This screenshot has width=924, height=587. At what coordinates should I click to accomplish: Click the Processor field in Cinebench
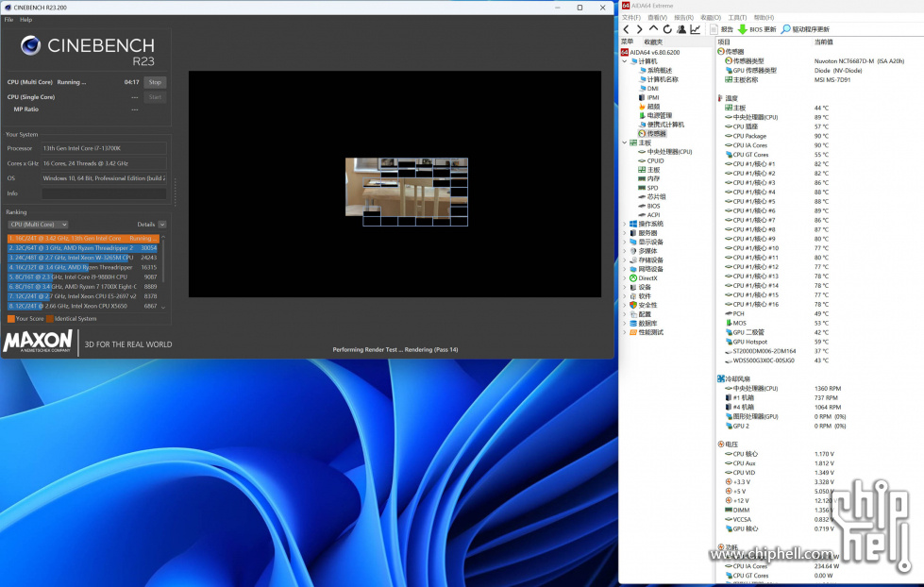(104, 148)
